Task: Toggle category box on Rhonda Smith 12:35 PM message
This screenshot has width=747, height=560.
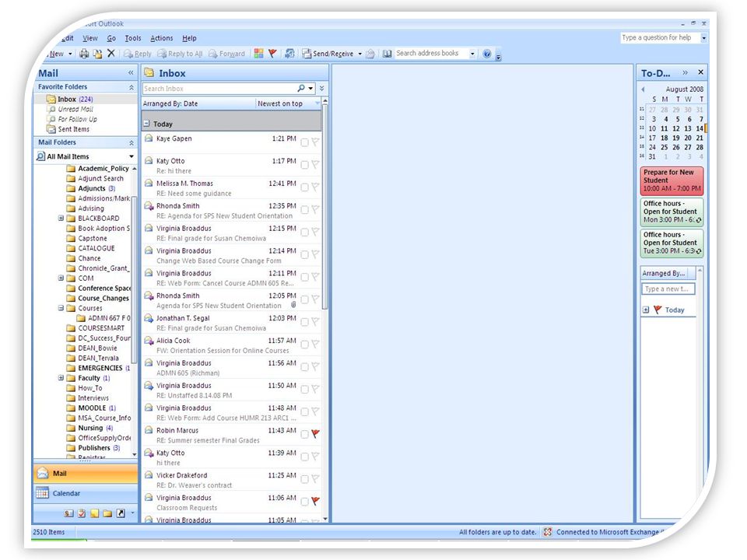Action: 304,209
